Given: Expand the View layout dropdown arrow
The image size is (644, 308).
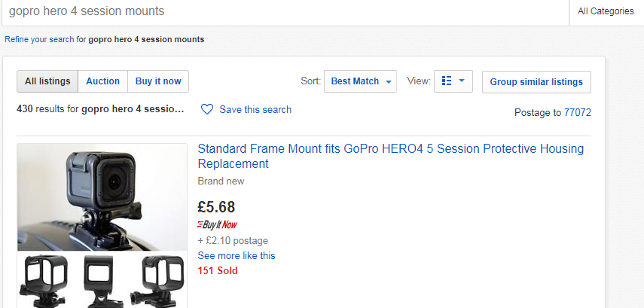Looking at the screenshot, I should 461,81.
